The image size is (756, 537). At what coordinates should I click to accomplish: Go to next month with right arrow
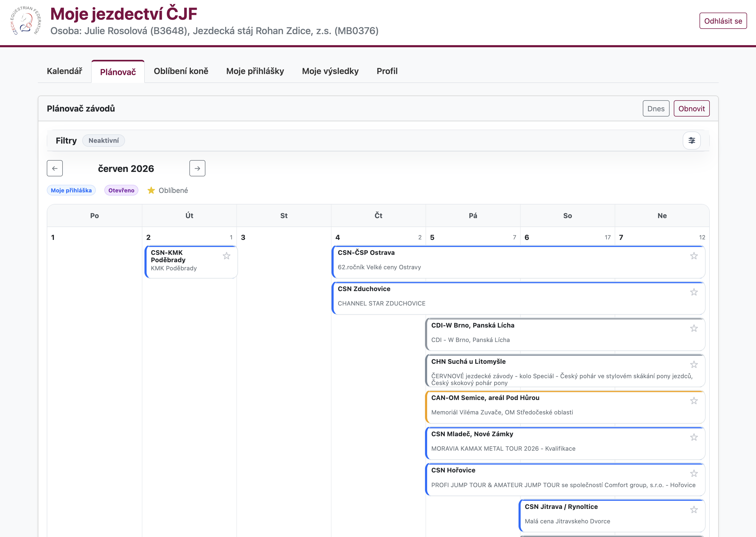coord(197,168)
